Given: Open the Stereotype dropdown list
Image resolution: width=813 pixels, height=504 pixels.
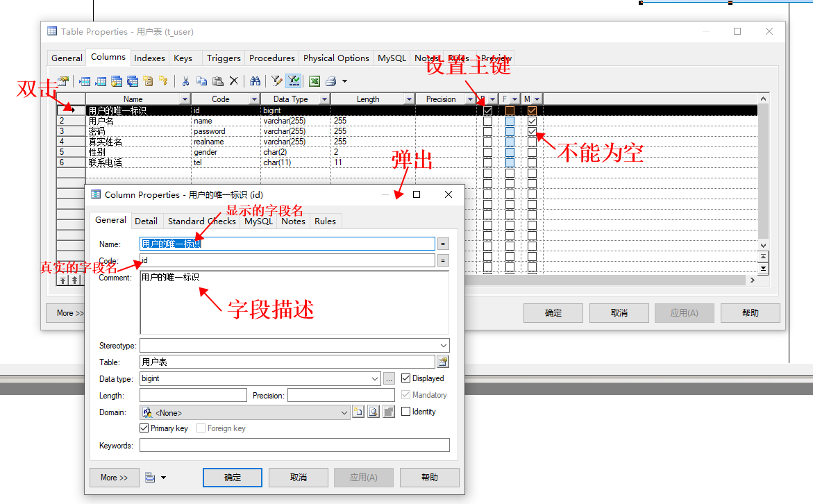Looking at the screenshot, I should (x=444, y=345).
